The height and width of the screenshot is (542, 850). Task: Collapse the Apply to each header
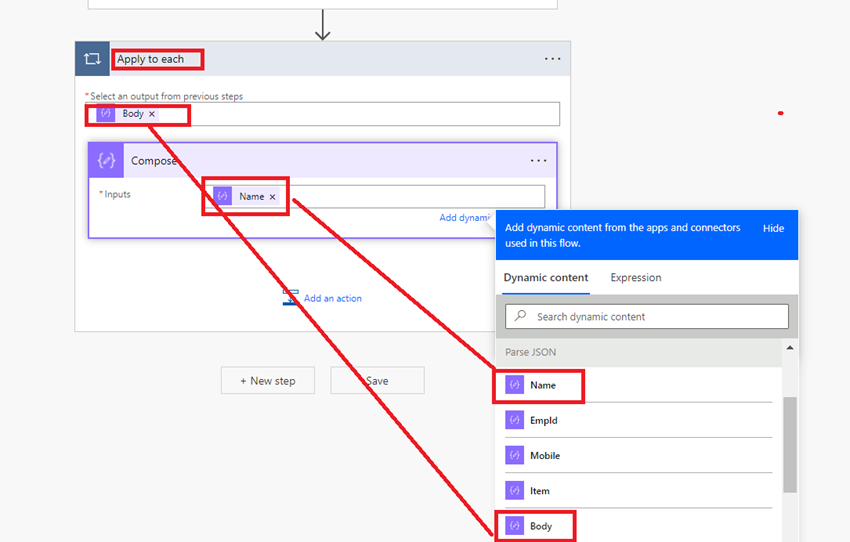click(323, 59)
